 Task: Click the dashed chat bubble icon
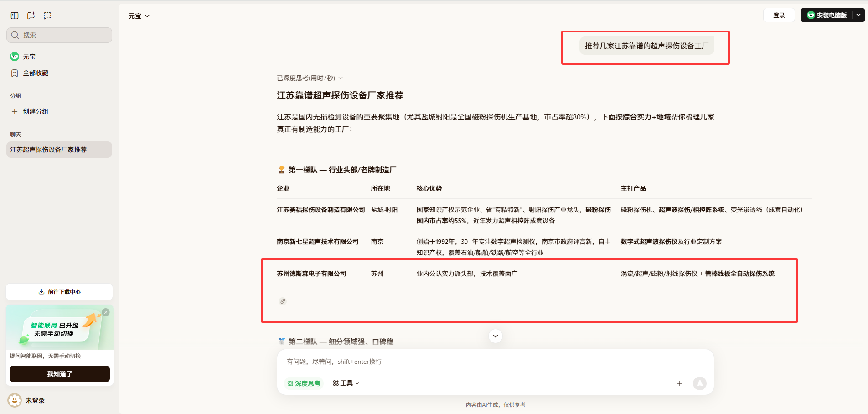click(47, 16)
